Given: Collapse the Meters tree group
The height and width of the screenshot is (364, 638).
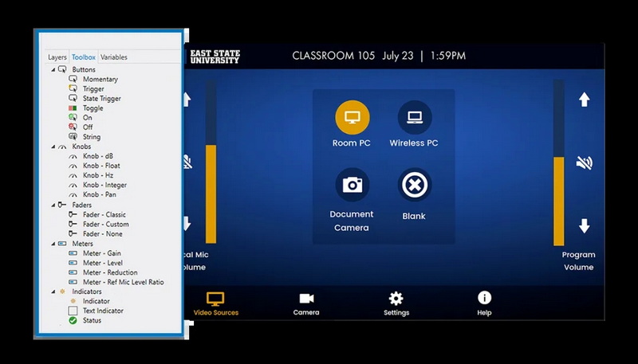Looking at the screenshot, I should pyautogui.click(x=53, y=244).
